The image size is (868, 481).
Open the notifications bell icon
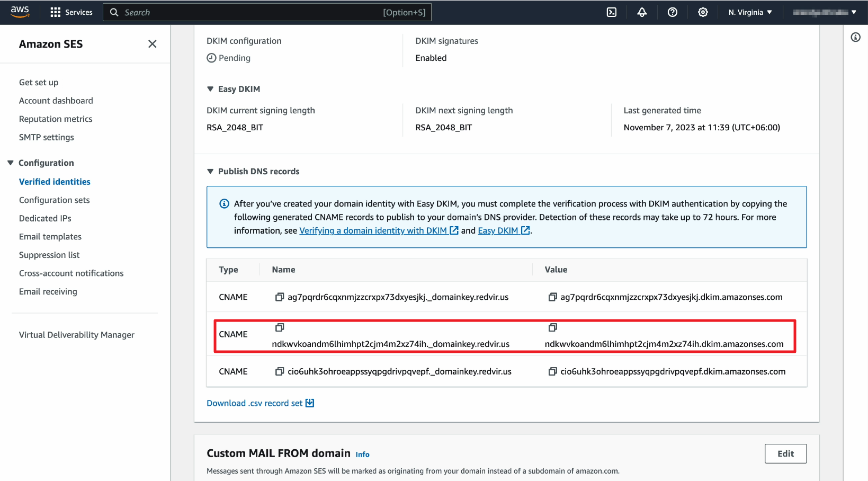coord(642,12)
